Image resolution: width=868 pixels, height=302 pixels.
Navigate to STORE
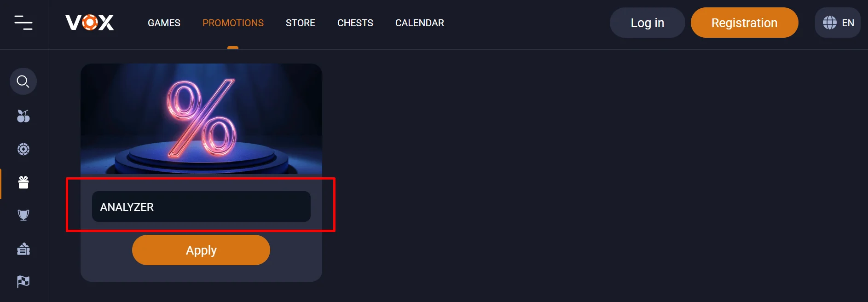[301, 23]
